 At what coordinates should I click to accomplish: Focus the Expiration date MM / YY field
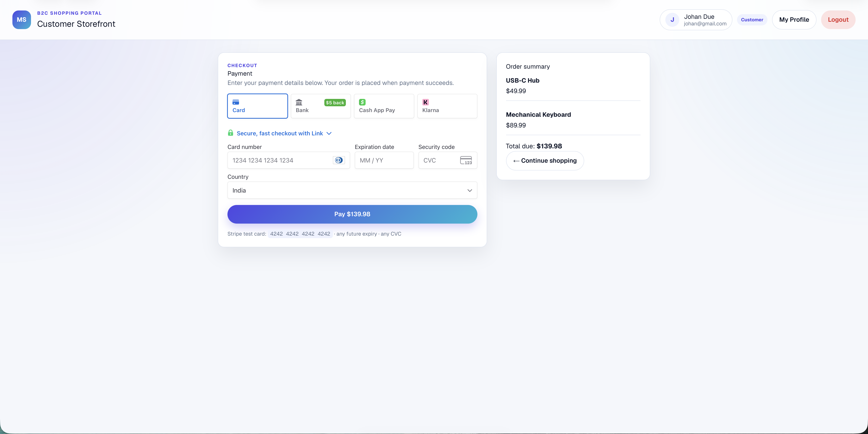[x=384, y=160]
